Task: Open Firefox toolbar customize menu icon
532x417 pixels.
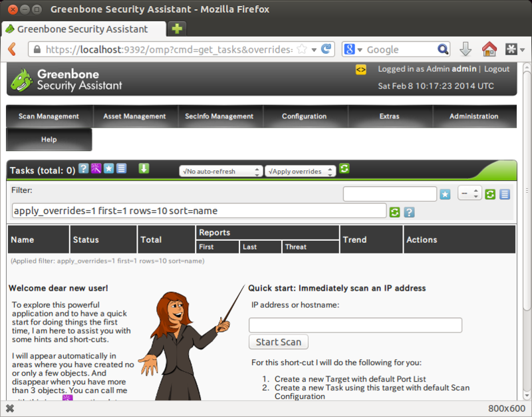Action: [x=511, y=49]
